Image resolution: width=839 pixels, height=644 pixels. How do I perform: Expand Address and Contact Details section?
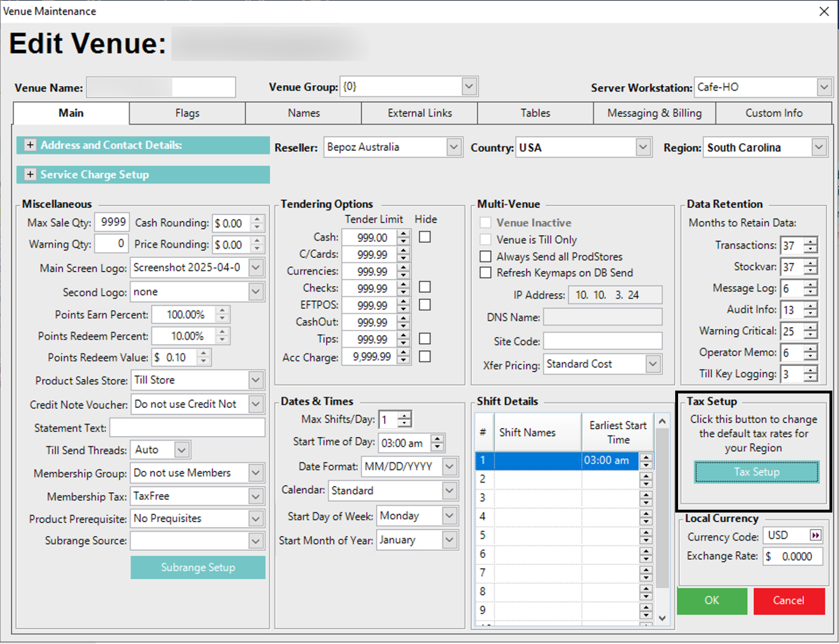(x=30, y=145)
